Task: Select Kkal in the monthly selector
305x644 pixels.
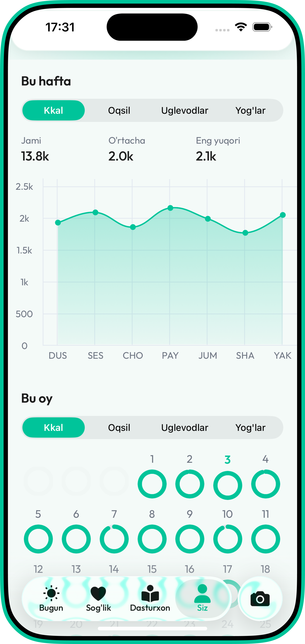Action: click(53, 427)
